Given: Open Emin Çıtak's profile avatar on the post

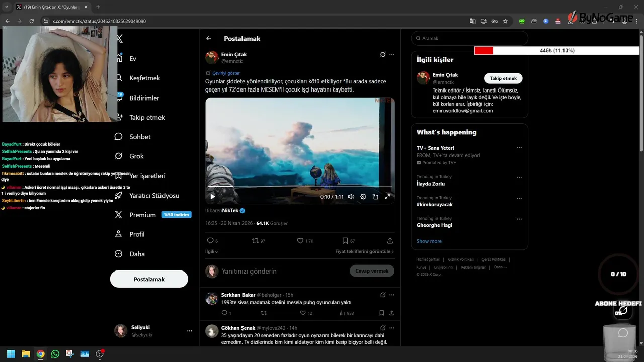Looking at the screenshot, I should point(212,57).
